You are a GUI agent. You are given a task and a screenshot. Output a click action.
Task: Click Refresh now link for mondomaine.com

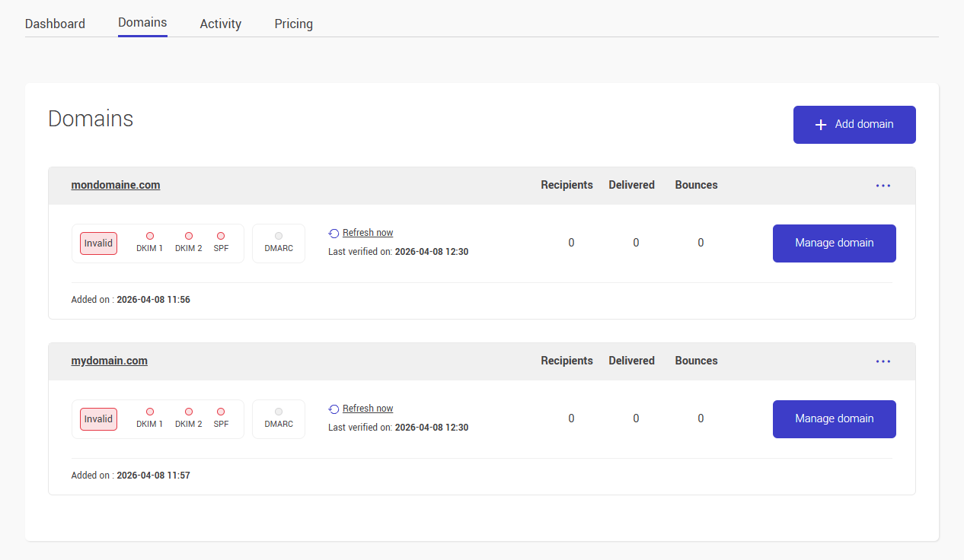(x=367, y=233)
